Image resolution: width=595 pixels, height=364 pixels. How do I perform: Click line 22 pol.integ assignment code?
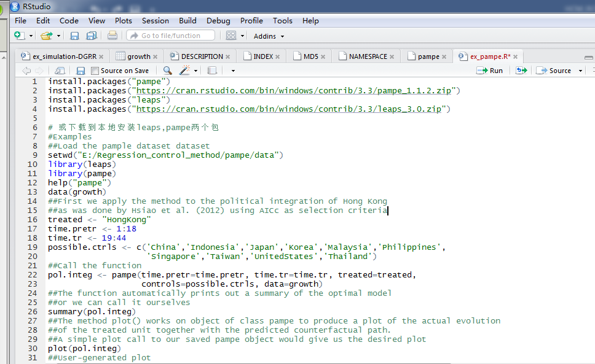tap(232, 274)
